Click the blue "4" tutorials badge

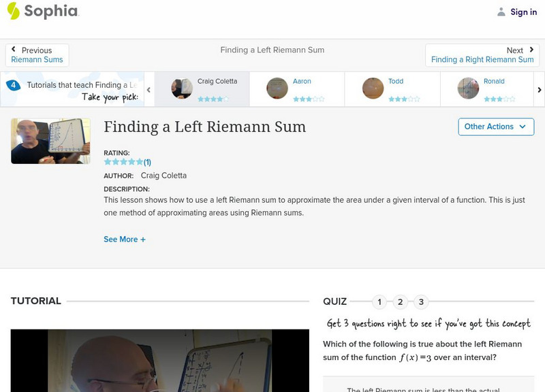click(12, 84)
